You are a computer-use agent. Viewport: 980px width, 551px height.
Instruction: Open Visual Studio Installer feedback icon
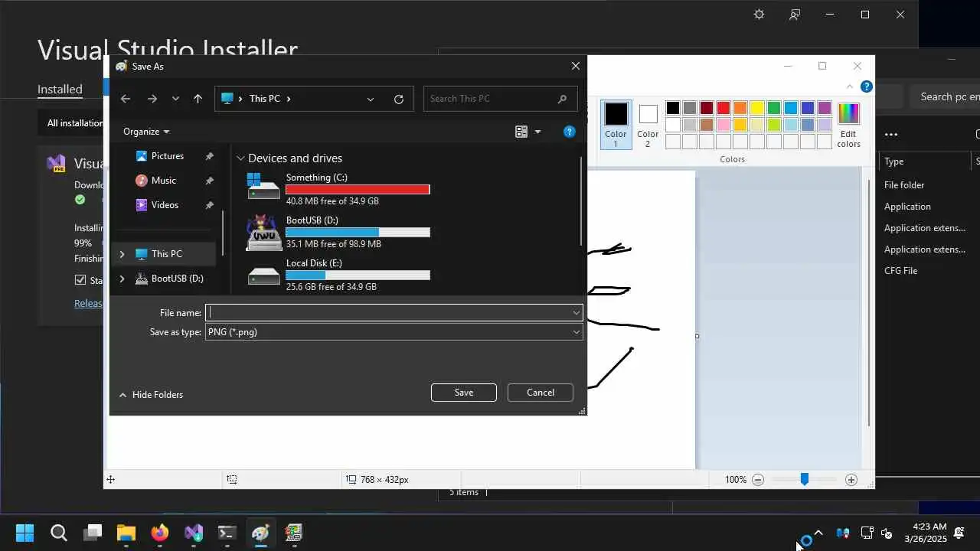tap(795, 15)
